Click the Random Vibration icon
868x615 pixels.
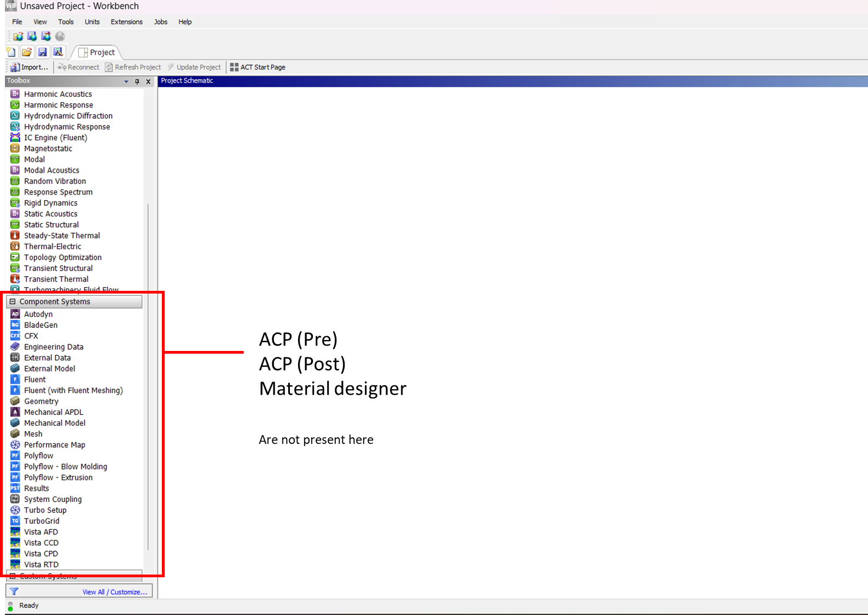coord(15,181)
